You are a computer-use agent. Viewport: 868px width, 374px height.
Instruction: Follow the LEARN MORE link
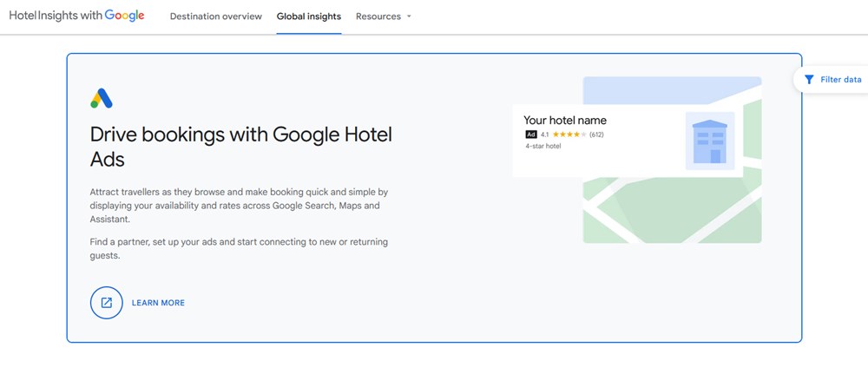point(158,303)
